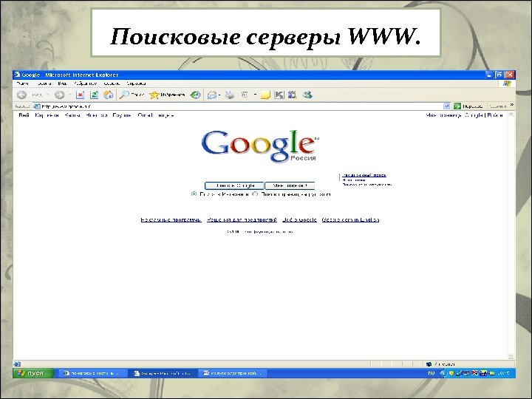The width and height of the screenshot is (532, 399).
Task: Click the Forward arrow toolbar button
Action: (59, 95)
